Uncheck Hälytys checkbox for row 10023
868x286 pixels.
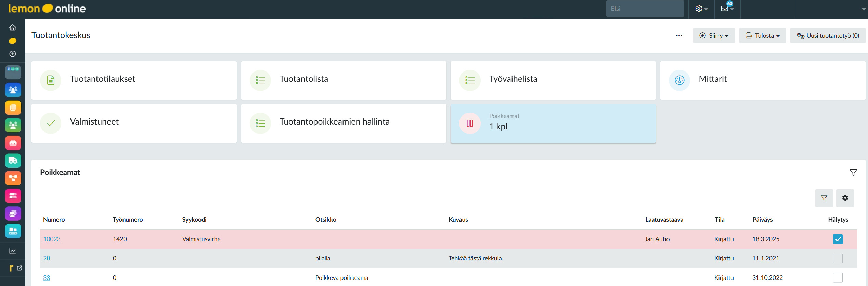(x=838, y=239)
